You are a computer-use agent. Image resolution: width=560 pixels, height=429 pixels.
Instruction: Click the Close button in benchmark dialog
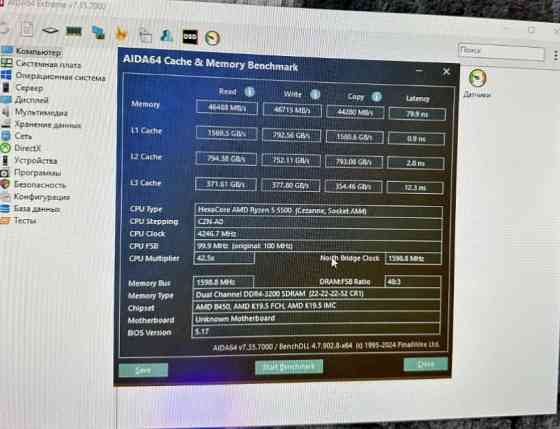[426, 364]
